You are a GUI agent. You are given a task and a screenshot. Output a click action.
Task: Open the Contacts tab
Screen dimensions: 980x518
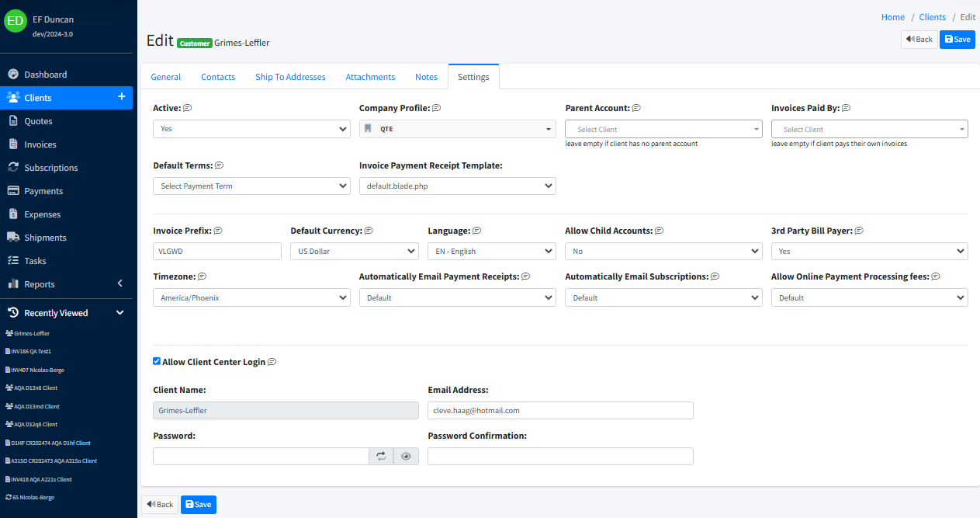coord(218,77)
